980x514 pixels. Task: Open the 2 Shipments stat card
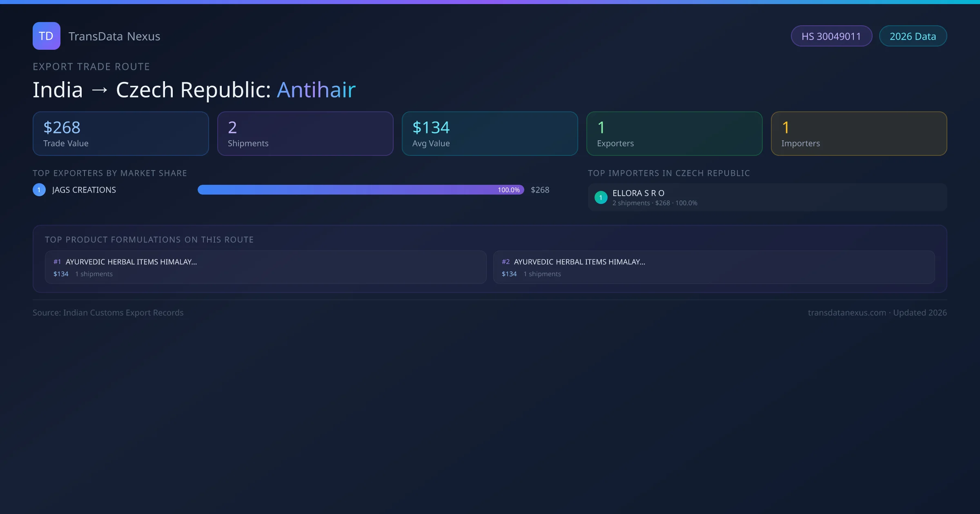(305, 134)
